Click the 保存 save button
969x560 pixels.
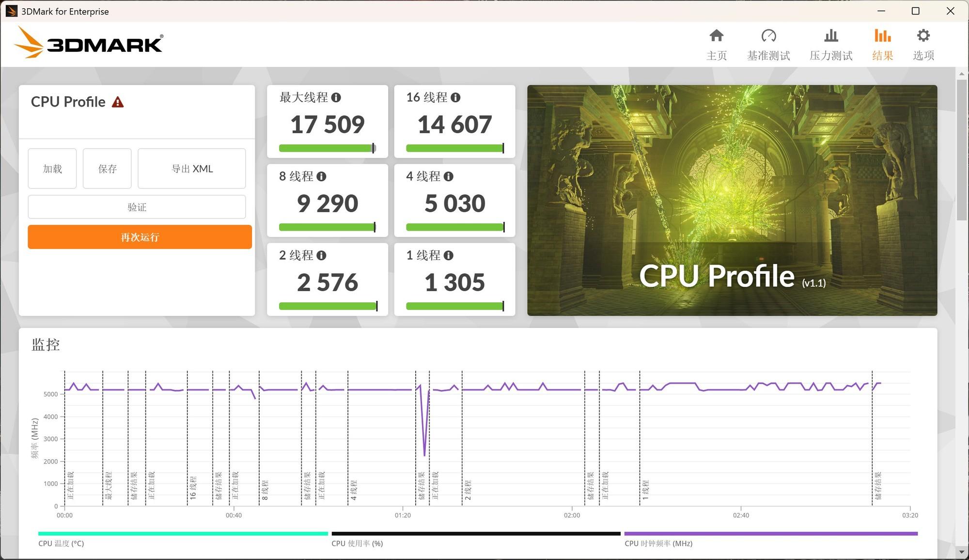107,169
